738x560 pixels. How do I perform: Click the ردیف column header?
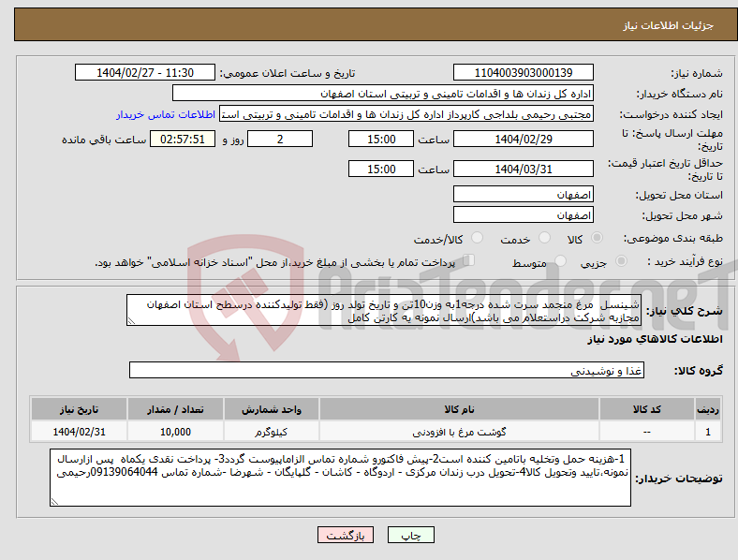[x=708, y=409]
